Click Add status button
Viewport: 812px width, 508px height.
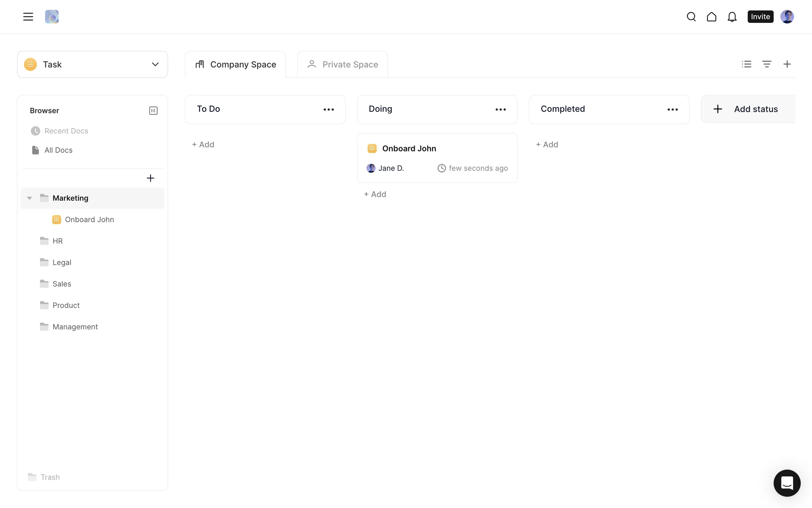tap(747, 109)
